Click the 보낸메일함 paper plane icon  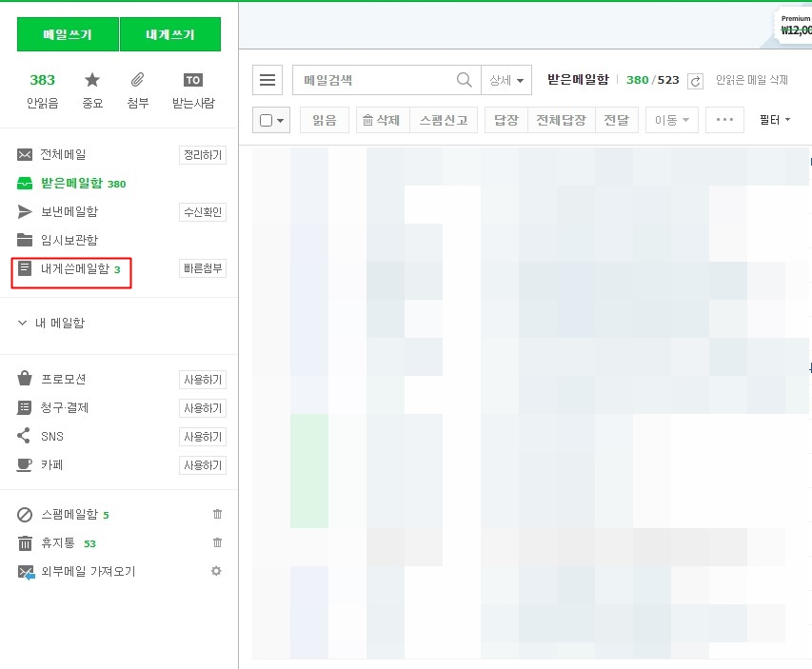(25, 211)
